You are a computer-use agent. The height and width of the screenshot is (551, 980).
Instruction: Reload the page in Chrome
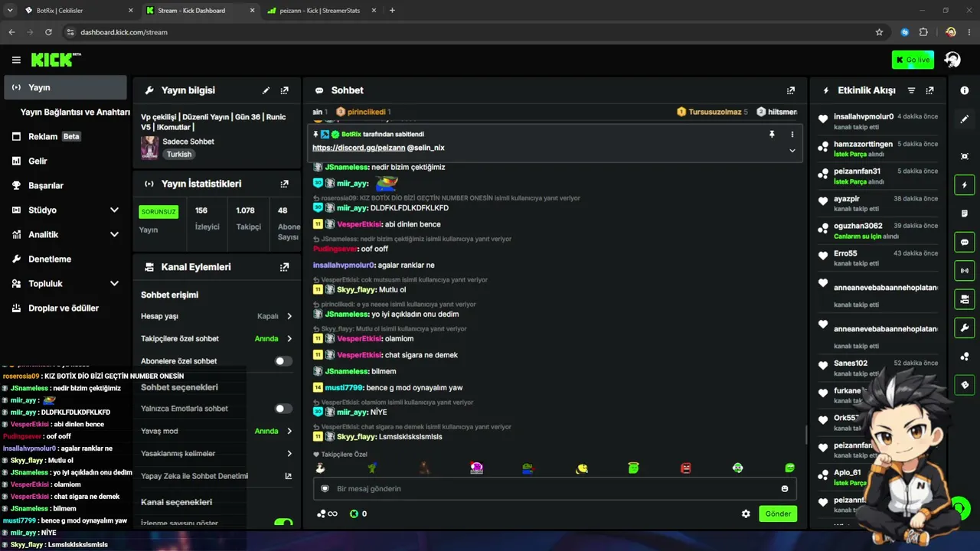(48, 32)
